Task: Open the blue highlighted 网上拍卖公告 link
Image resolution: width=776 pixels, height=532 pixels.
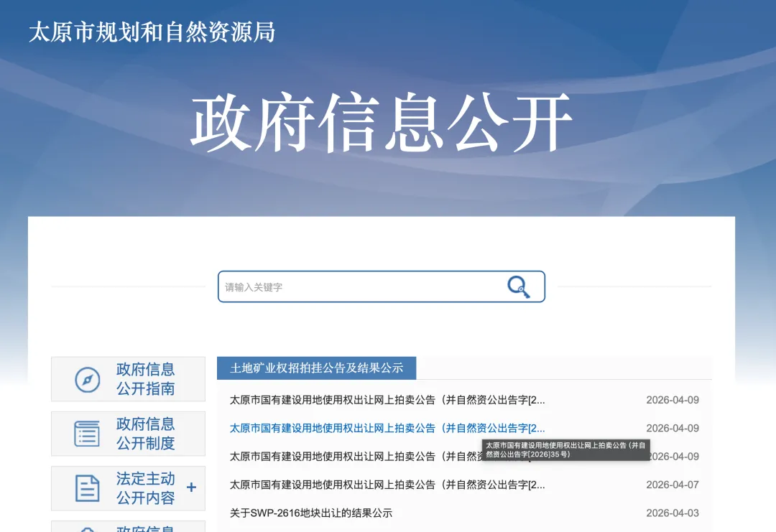Action: coord(387,428)
